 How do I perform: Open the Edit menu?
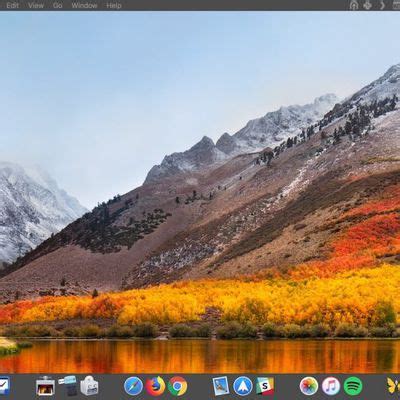12,5
